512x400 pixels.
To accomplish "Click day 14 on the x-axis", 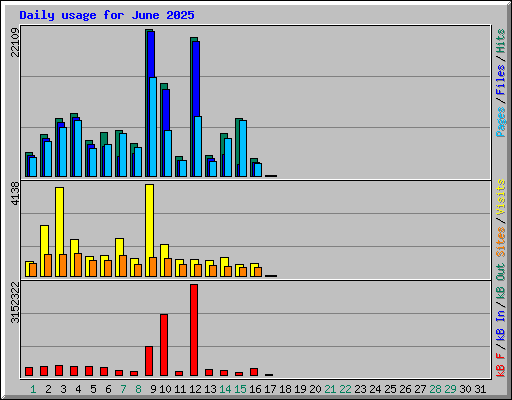I will coord(225,389).
